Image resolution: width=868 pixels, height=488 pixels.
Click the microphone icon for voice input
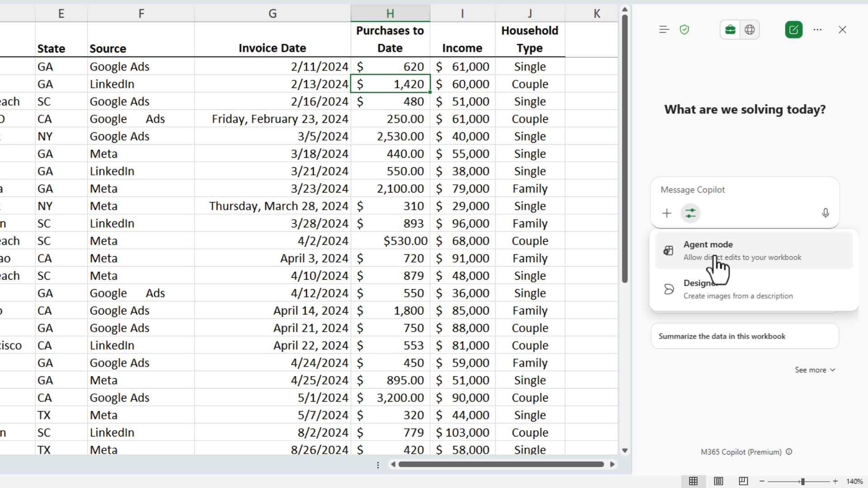[x=825, y=213]
